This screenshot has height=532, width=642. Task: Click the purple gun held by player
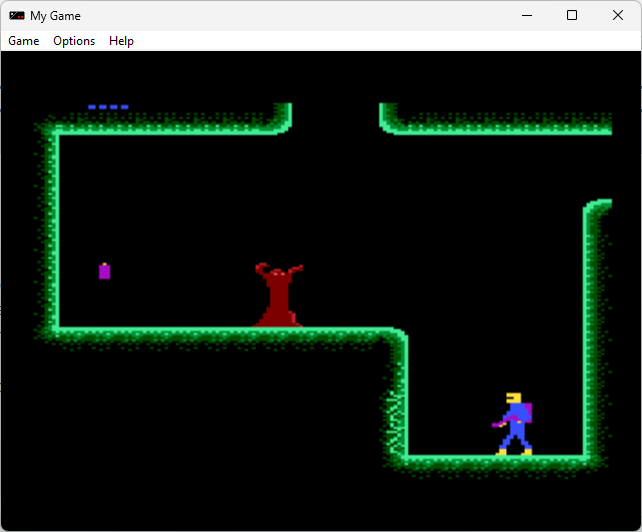[500, 424]
